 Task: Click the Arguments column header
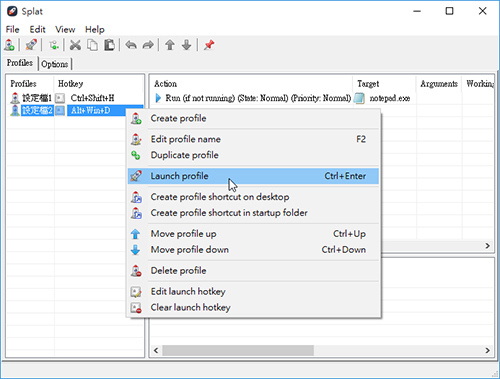[x=439, y=83]
